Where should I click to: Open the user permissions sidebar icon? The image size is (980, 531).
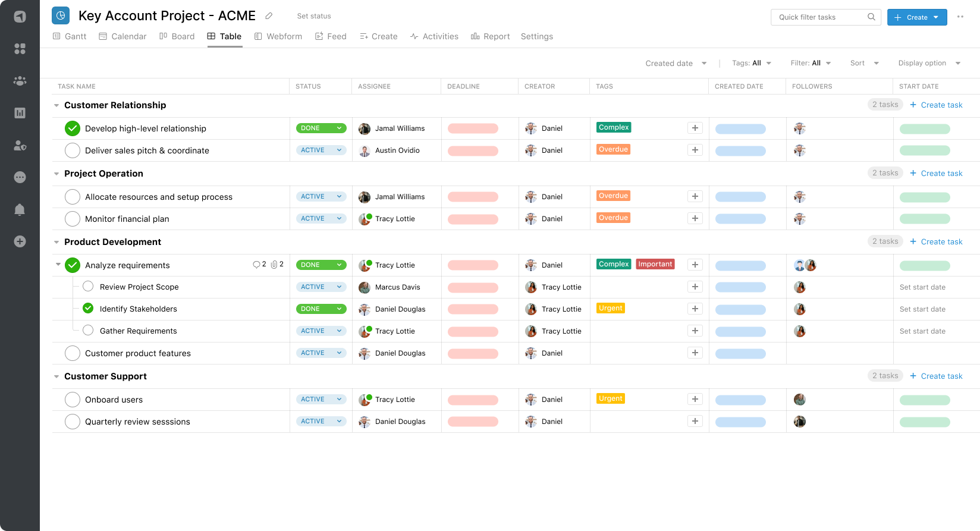coord(20,145)
